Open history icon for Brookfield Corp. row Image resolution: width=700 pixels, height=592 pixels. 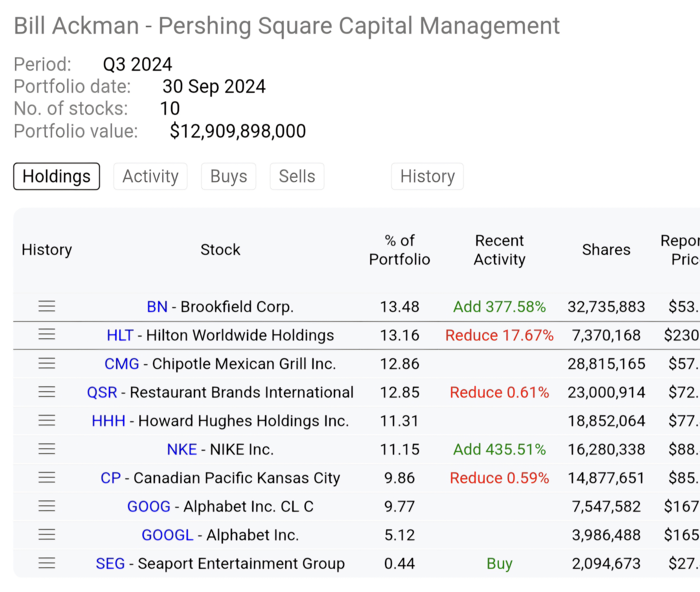click(47, 306)
